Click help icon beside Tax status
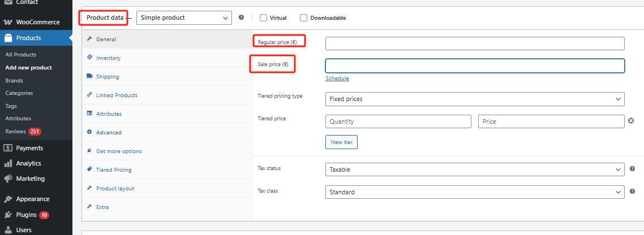644x235 pixels. click(x=633, y=168)
